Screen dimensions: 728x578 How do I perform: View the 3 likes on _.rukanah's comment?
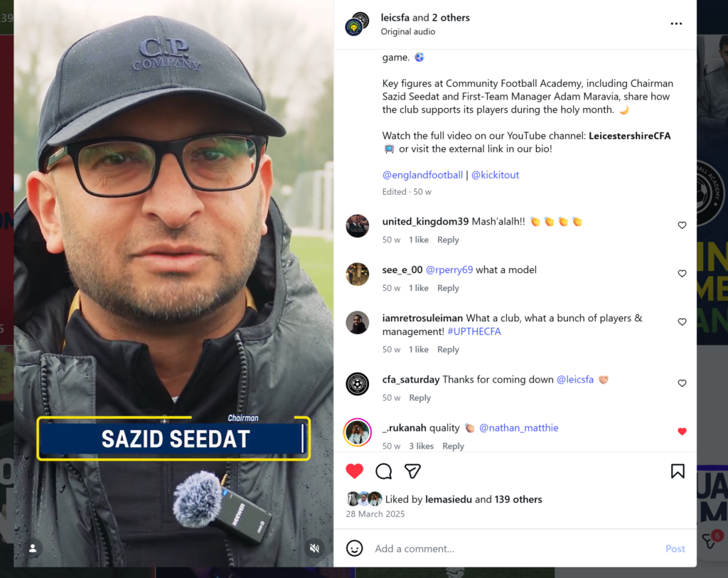pyautogui.click(x=421, y=446)
